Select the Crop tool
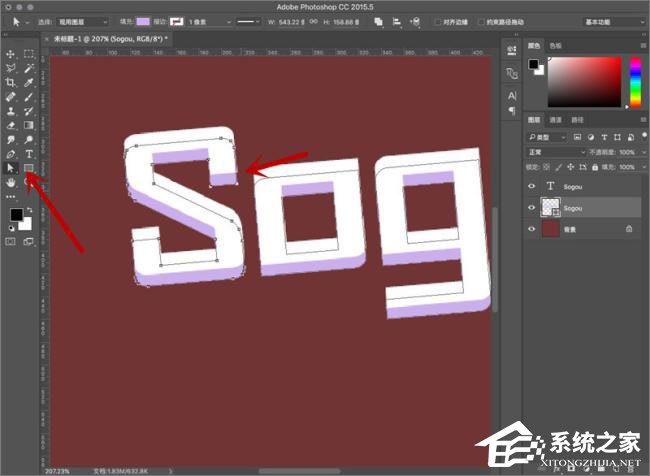This screenshot has height=476, width=650. point(11,83)
